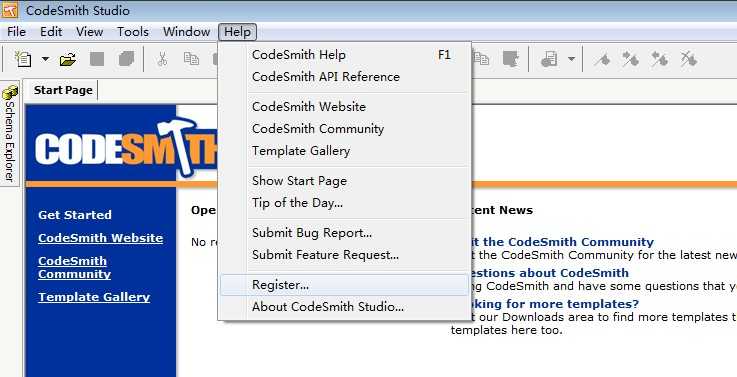
Task: Click Get Started in the blue sidebar
Action: coord(75,215)
